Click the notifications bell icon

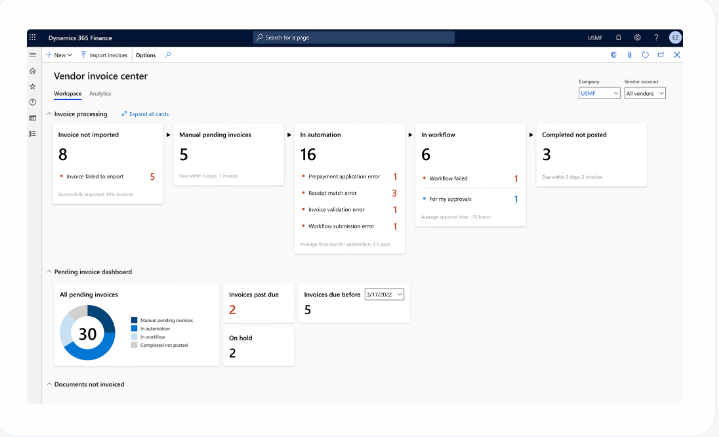coord(618,38)
